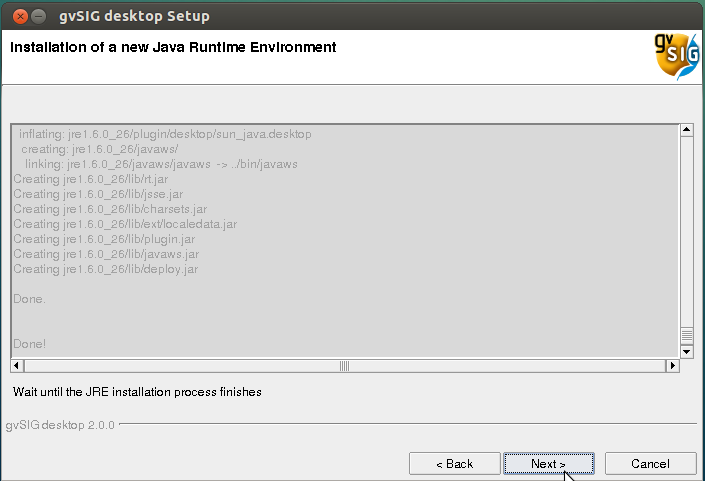Cancel the gvSIG installation

pyautogui.click(x=650, y=464)
